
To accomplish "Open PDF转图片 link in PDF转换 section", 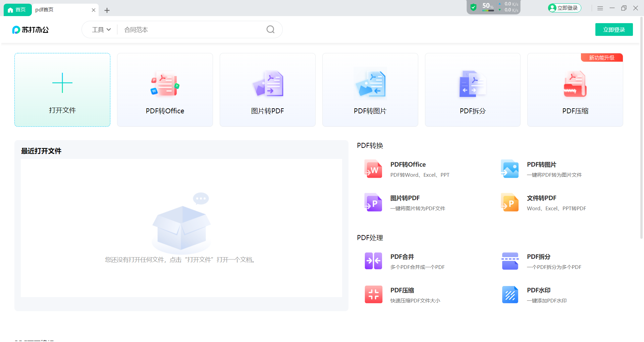I will (x=541, y=165).
